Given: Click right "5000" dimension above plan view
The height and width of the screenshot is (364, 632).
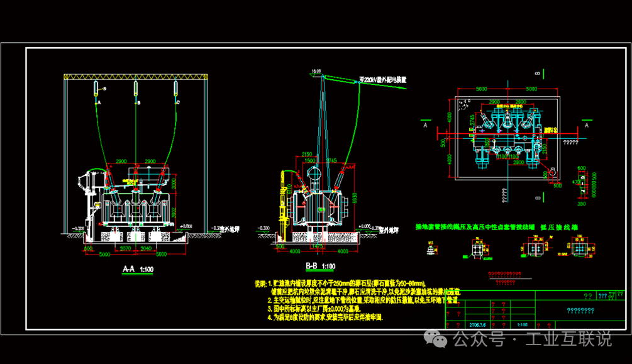Looking at the screenshot, I should click(531, 89).
